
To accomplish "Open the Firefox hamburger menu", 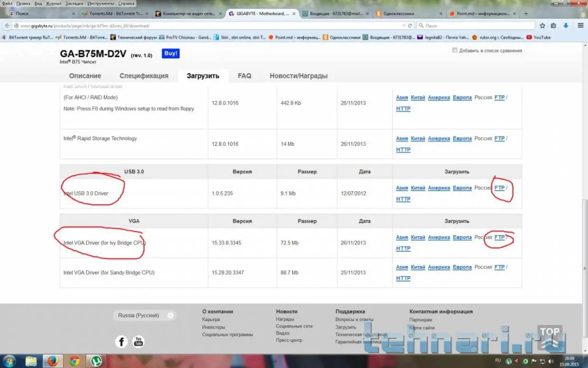I will 580,26.
